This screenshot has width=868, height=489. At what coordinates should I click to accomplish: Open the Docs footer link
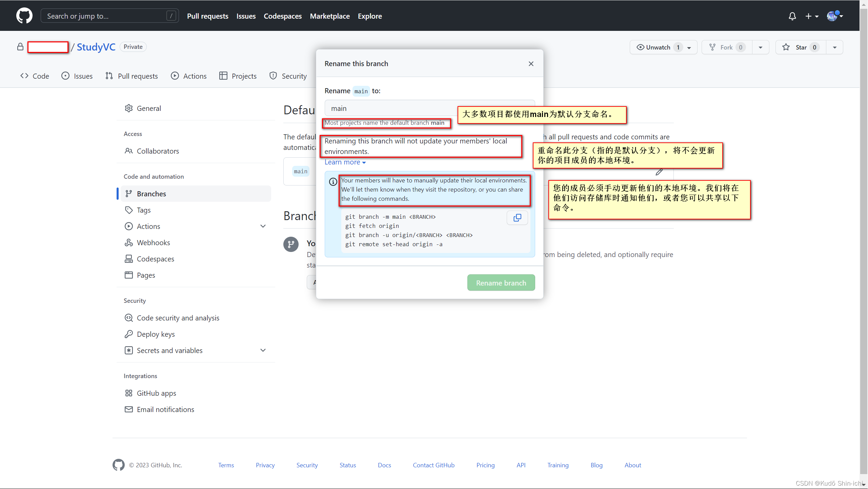coord(384,465)
